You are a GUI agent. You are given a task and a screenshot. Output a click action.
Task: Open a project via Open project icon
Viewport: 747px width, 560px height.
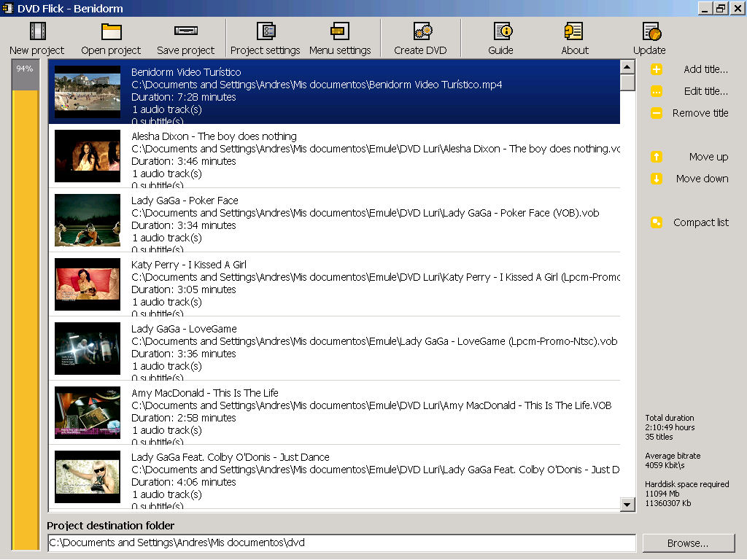point(111,32)
